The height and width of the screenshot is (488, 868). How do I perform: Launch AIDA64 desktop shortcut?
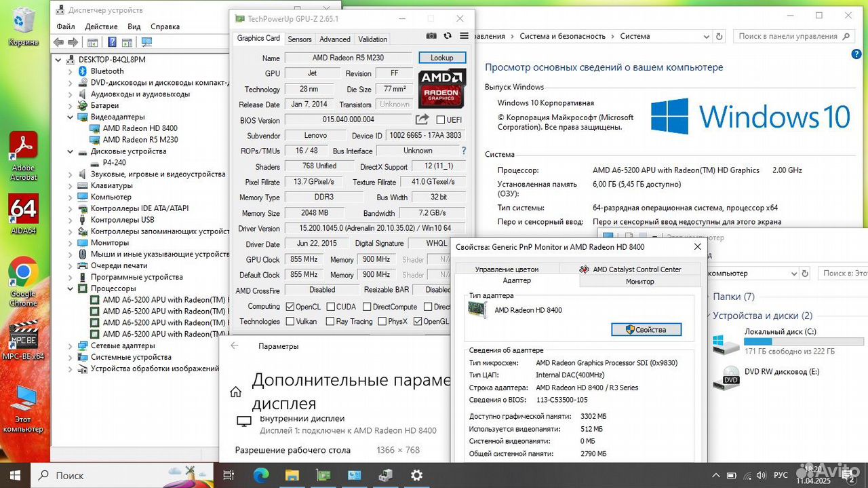(23, 214)
